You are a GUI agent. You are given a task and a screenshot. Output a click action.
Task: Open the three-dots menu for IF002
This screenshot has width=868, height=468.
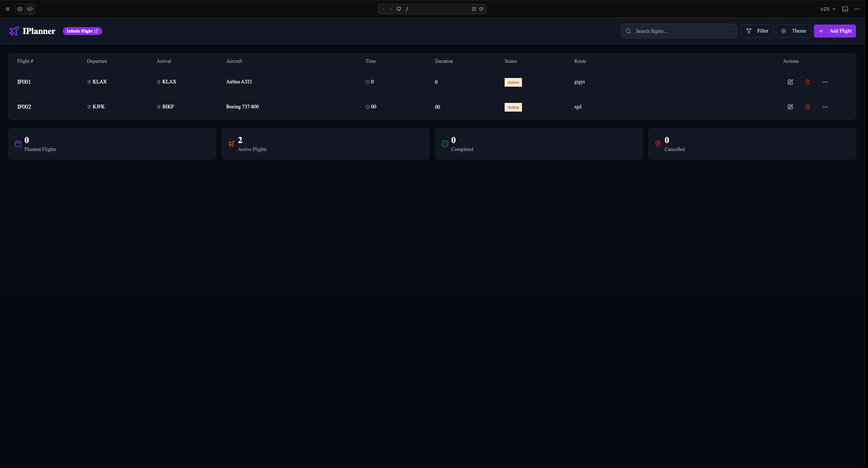tap(825, 107)
